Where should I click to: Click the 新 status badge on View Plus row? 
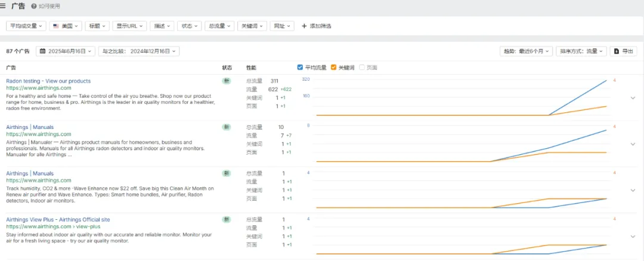pos(227,220)
